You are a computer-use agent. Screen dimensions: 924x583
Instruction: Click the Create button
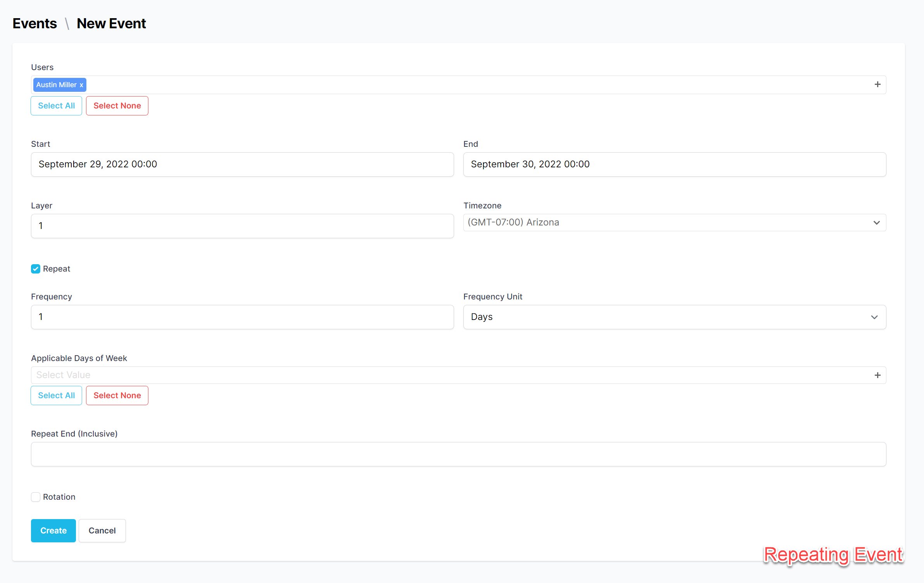[x=53, y=530]
